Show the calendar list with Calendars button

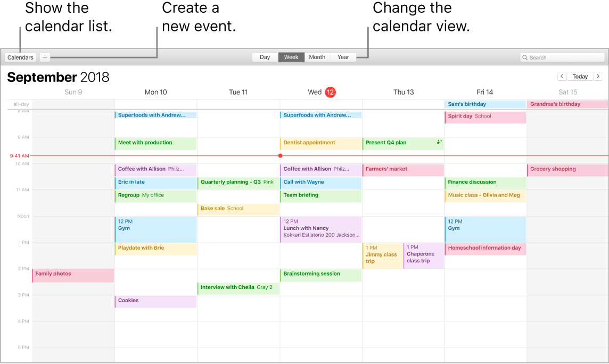pos(20,57)
